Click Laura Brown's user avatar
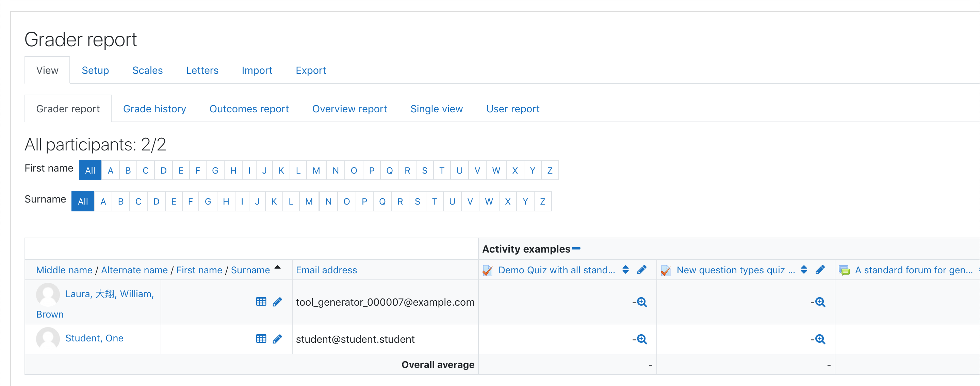 pos(48,294)
